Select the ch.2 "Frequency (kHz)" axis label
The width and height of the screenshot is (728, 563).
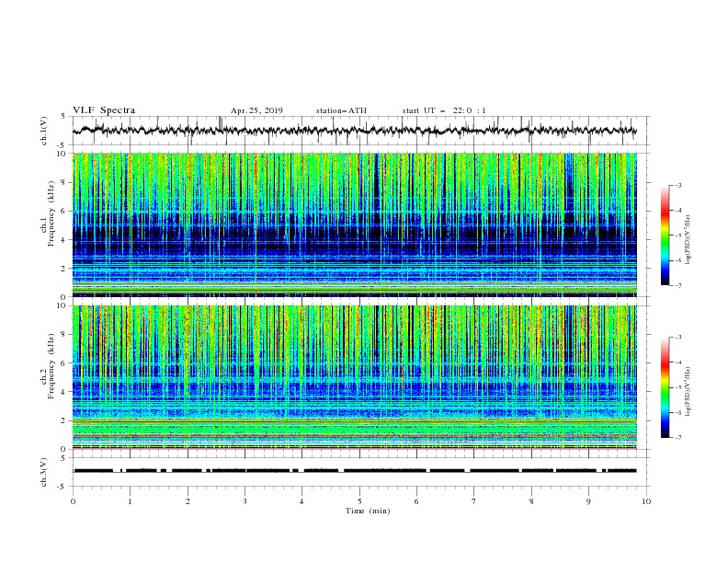coord(51,365)
